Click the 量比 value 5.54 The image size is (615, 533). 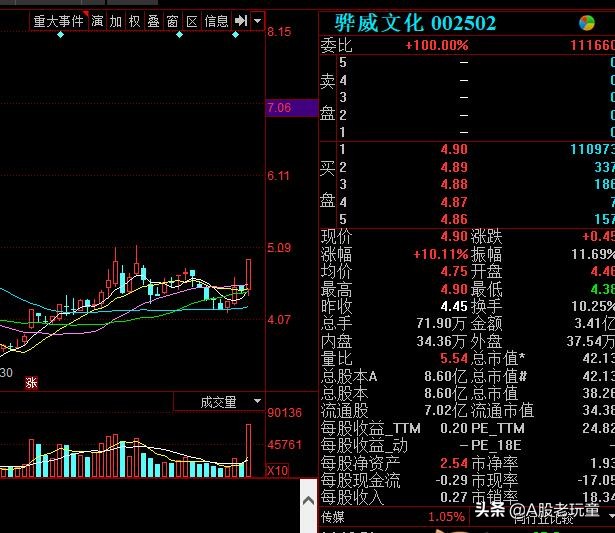pos(454,358)
